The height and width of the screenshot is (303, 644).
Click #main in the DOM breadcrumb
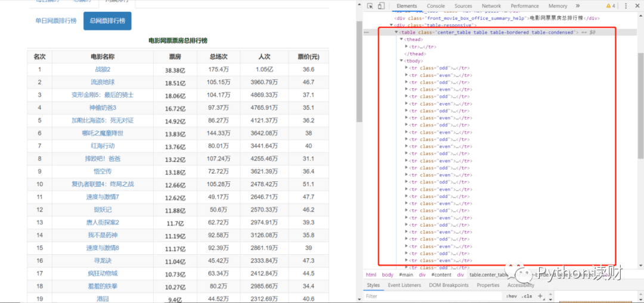(x=406, y=275)
